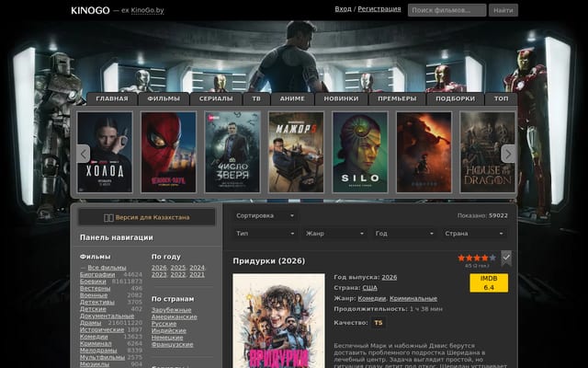Click the next arrow in the poster carousel
The image size is (588, 368).
(x=508, y=154)
